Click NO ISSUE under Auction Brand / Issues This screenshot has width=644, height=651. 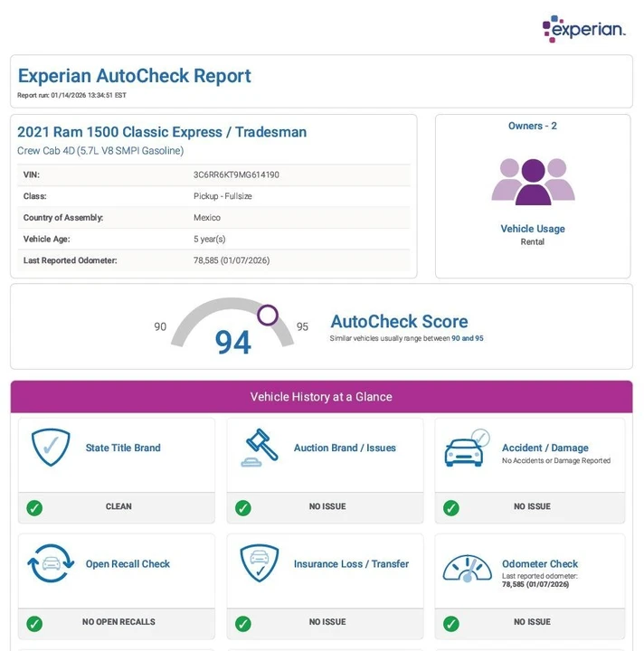(327, 506)
